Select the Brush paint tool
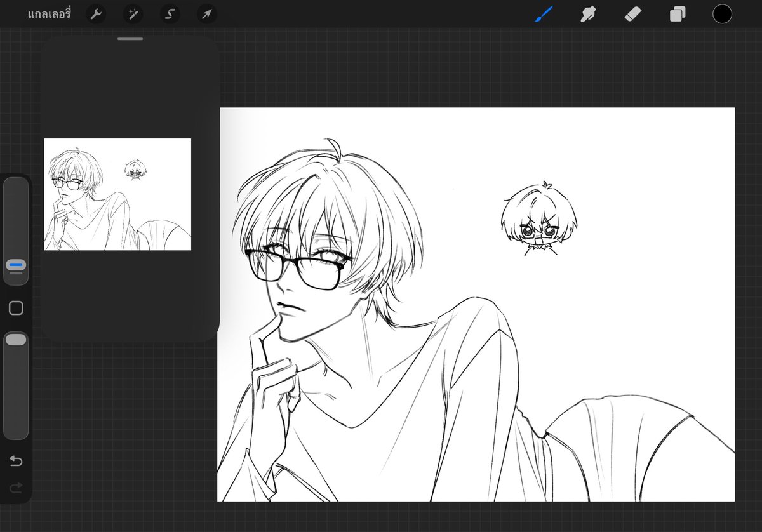Image resolution: width=762 pixels, height=532 pixels. 544,14
